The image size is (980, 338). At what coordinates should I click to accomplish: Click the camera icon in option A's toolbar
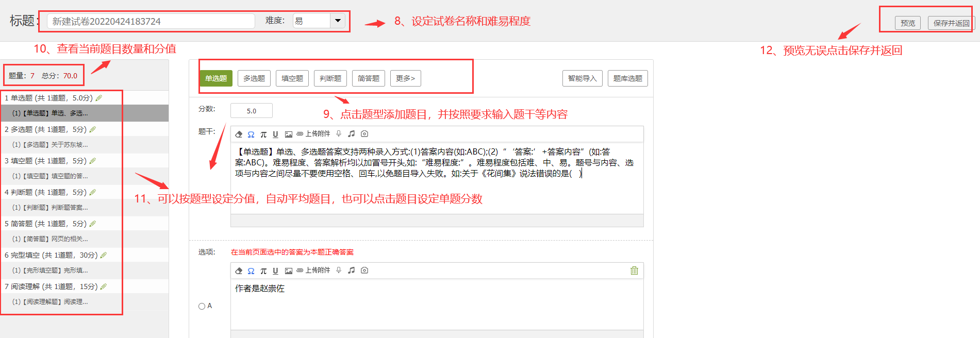tap(364, 271)
